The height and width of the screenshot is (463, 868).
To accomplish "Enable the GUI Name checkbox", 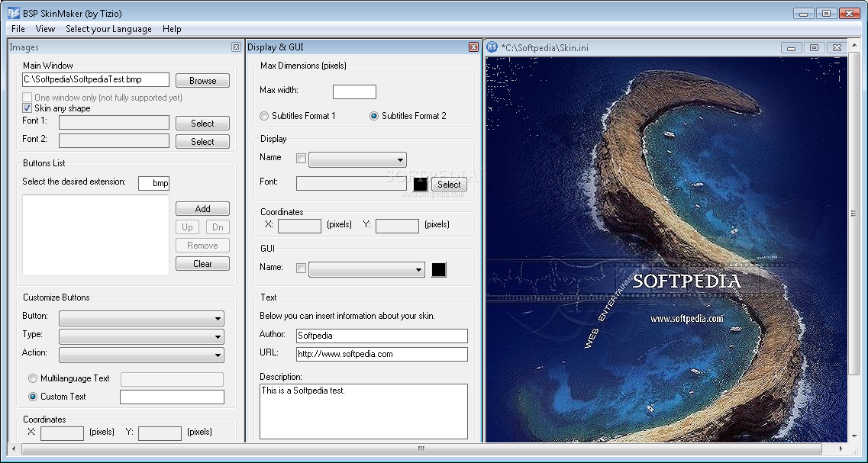I will [301, 268].
